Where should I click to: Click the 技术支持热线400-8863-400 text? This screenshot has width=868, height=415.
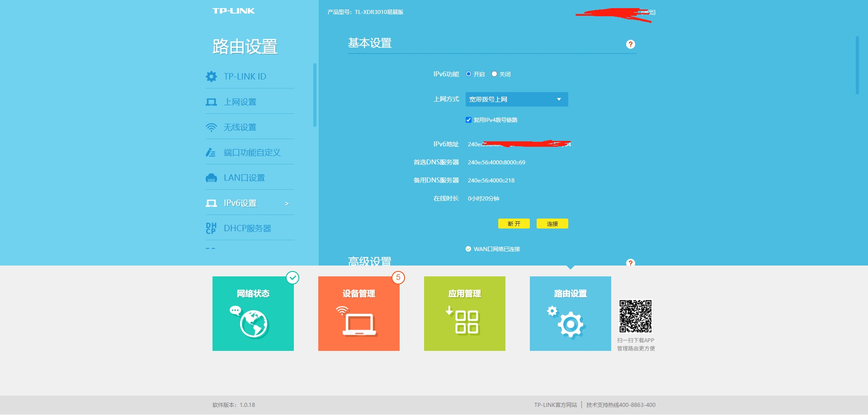point(621,405)
